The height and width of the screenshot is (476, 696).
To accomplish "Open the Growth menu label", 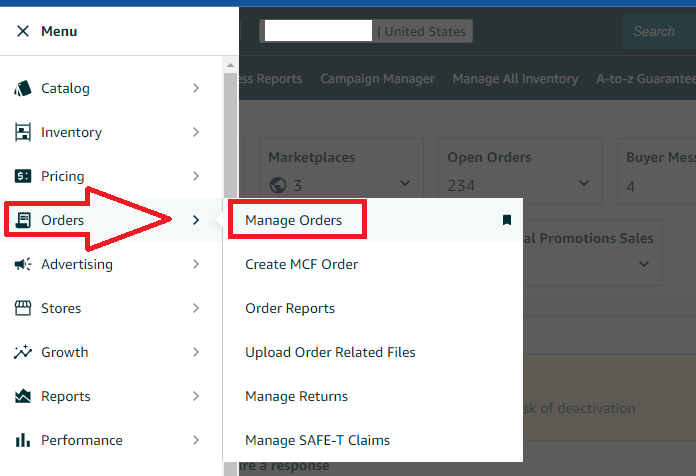I will [x=65, y=352].
